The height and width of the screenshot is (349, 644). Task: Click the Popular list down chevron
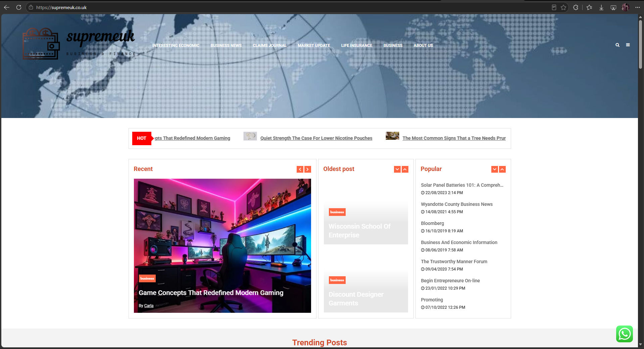[495, 169]
